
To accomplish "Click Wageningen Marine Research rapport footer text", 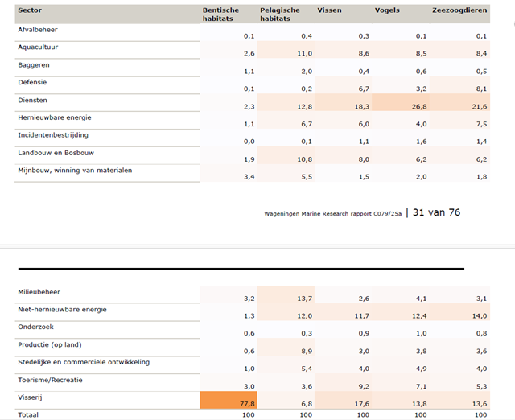I will [332, 214].
